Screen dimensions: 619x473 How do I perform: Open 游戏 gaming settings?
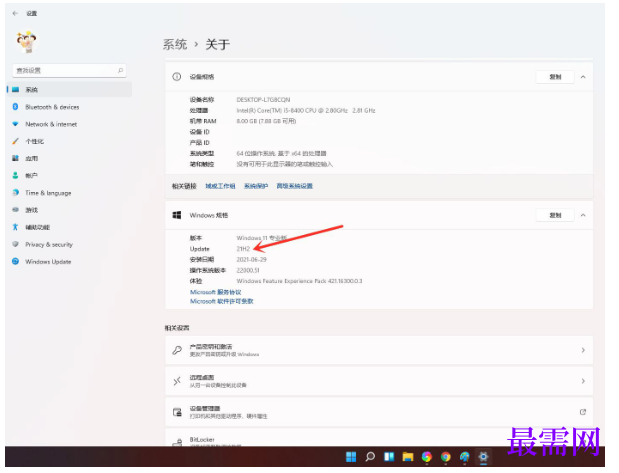point(69,210)
